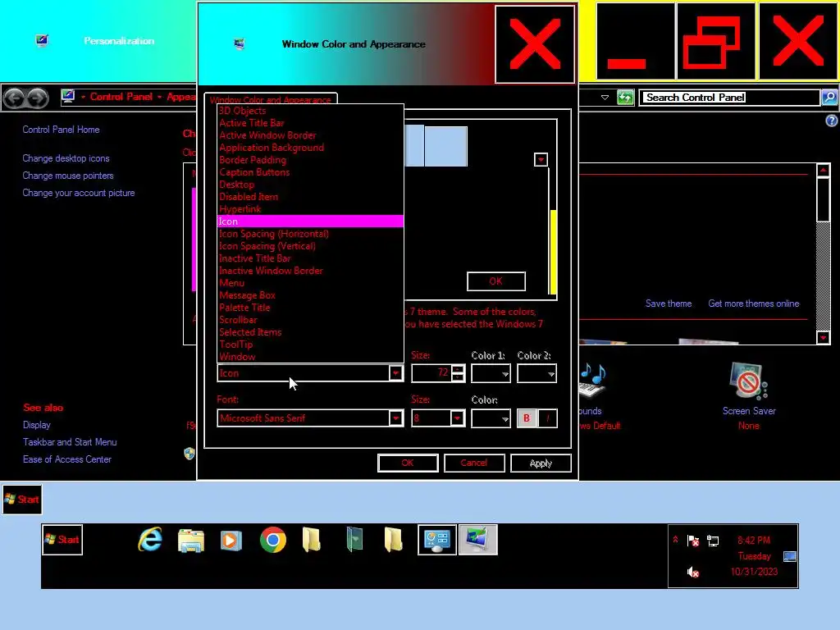Click themes list scroll down arrow
Image resolution: width=840 pixels, height=630 pixels.
click(x=824, y=337)
